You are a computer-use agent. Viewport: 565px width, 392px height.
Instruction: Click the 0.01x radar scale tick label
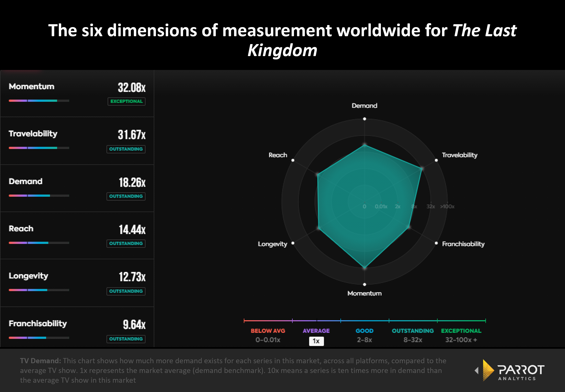click(x=381, y=206)
